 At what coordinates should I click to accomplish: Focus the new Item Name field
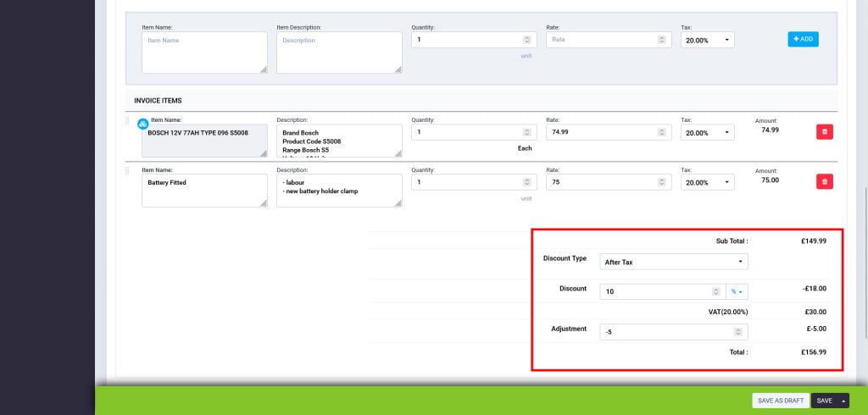pyautogui.click(x=204, y=53)
